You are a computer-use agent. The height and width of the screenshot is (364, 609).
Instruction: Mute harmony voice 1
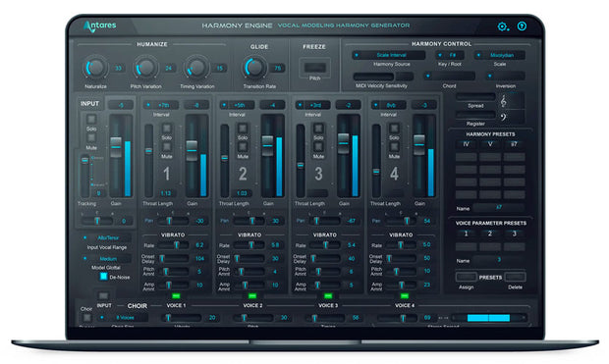pos(167,147)
